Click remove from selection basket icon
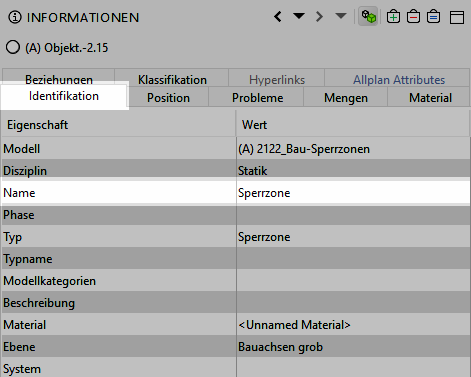The width and height of the screenshot is (471, 377). (413, 16)
